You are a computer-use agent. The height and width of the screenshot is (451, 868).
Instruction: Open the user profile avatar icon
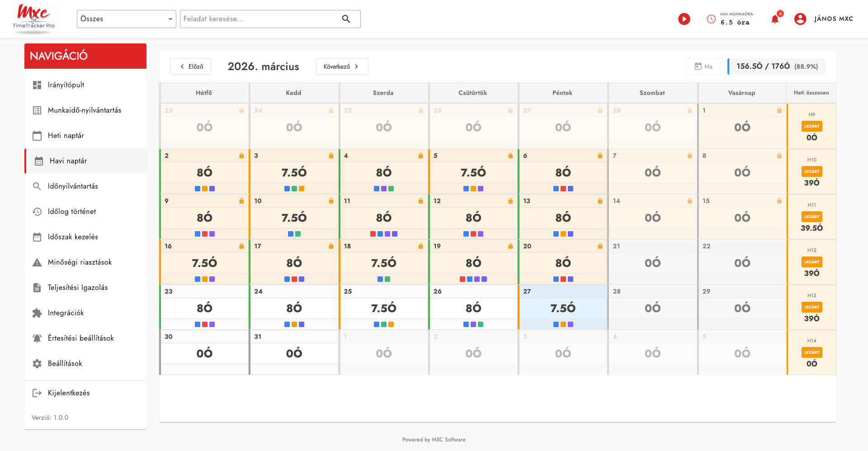click(800, 19)
